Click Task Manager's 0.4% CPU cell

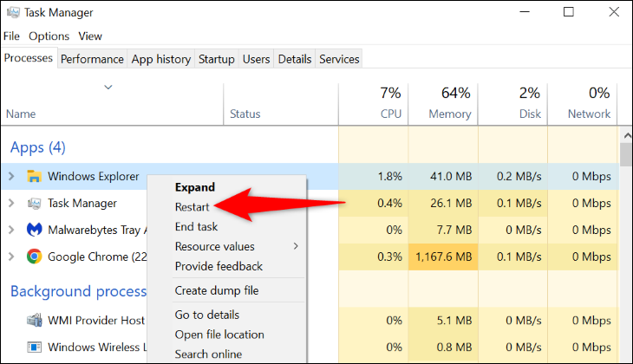point(374,203)
